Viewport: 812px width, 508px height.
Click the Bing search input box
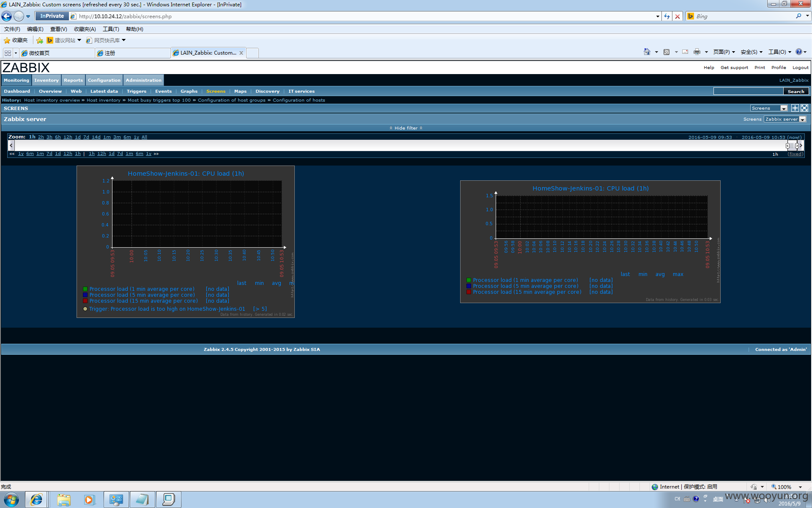click(744, 16)
